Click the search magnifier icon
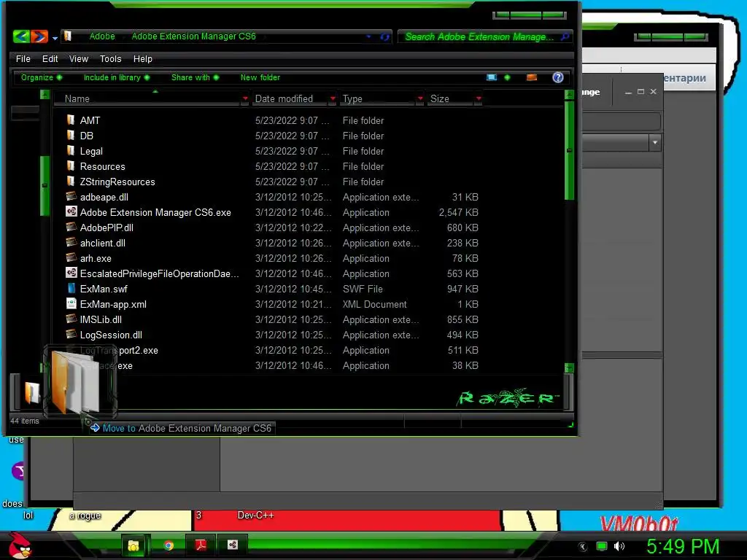 (565, 36)
